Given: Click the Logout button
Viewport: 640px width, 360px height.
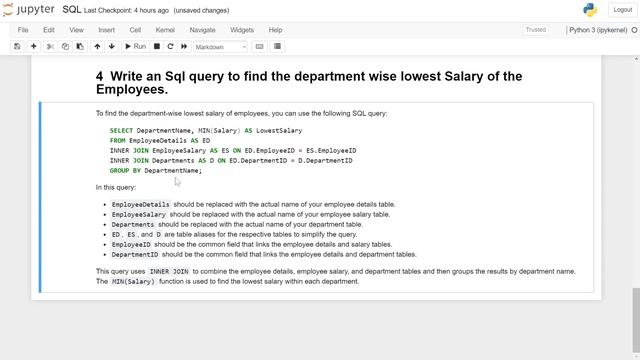Looking at the screenshot, I should [x=622, y=10].
